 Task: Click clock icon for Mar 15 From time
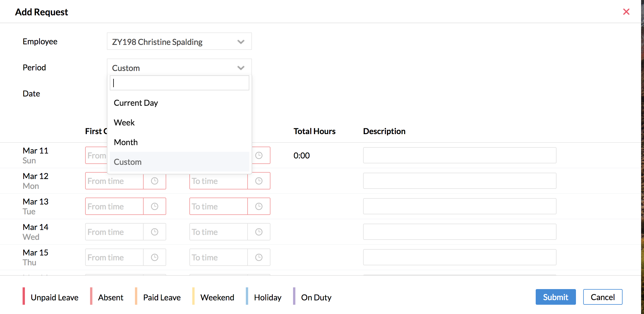coord(155,258)
